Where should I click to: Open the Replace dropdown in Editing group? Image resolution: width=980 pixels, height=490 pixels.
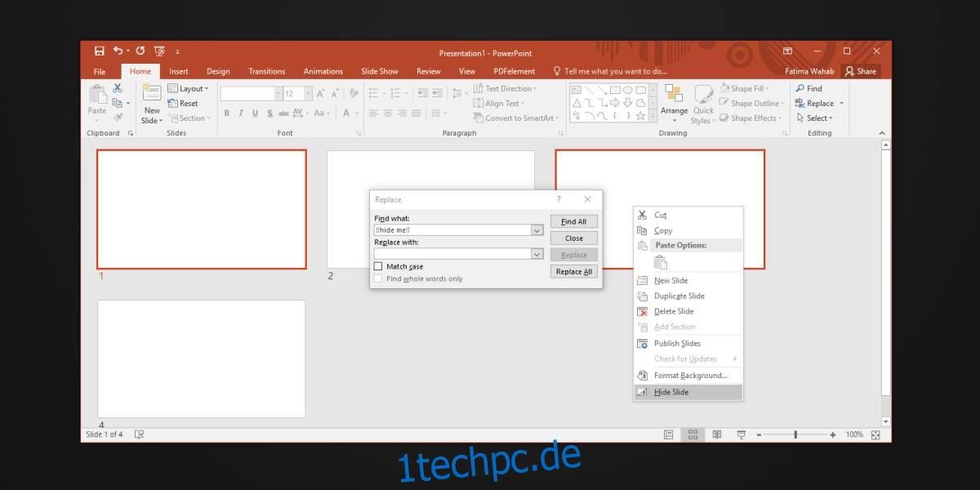coord(841,104)
